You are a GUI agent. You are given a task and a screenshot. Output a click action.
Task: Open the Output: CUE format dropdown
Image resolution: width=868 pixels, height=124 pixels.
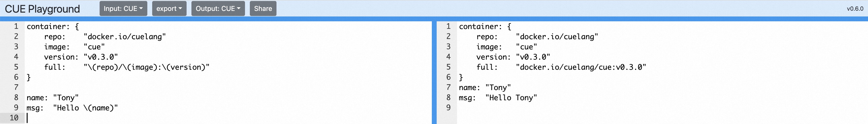218,8
